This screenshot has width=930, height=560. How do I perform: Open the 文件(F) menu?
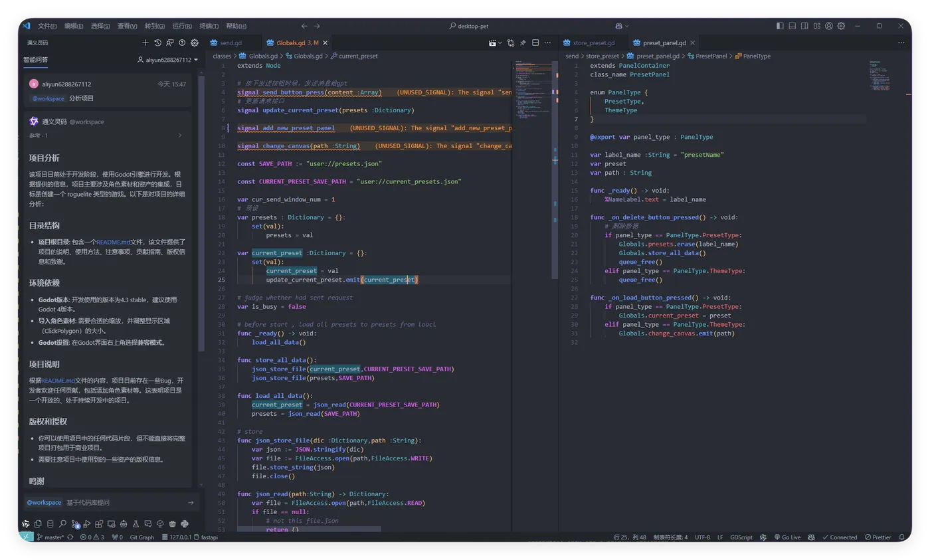pyautogui.click(x=47, y=26)
